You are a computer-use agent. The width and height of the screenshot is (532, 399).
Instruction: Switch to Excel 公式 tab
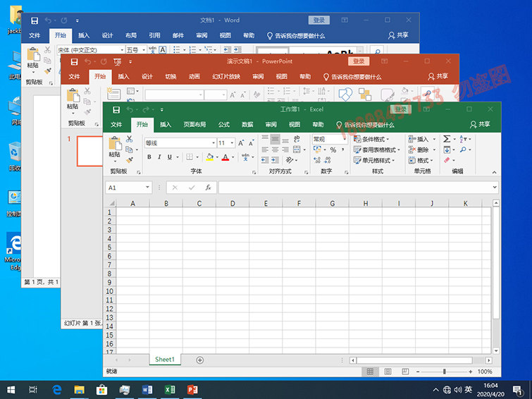pos(224,125)
